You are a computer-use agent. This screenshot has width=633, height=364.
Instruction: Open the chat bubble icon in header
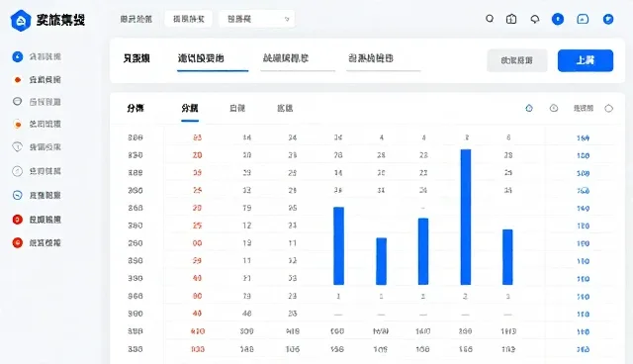click(x=535, y=19)
